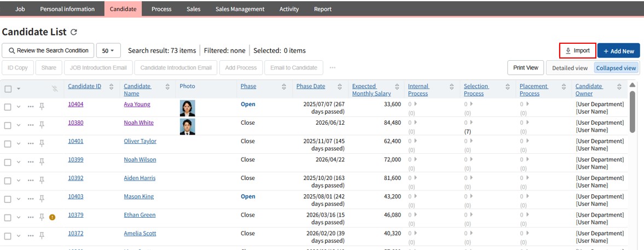Open the dropdown arrow beside the select-all checkbox
644x250 pixels.
coord(19,89)
